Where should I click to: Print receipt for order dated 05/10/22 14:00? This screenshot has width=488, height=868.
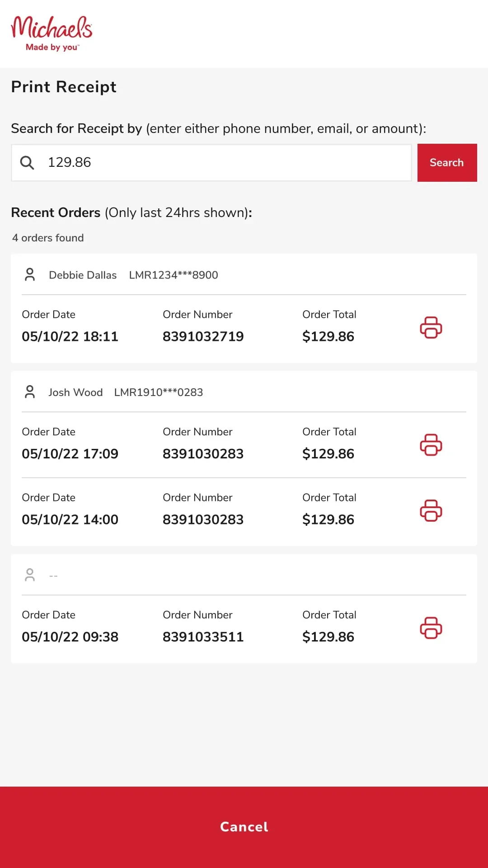tap(431, 510)
